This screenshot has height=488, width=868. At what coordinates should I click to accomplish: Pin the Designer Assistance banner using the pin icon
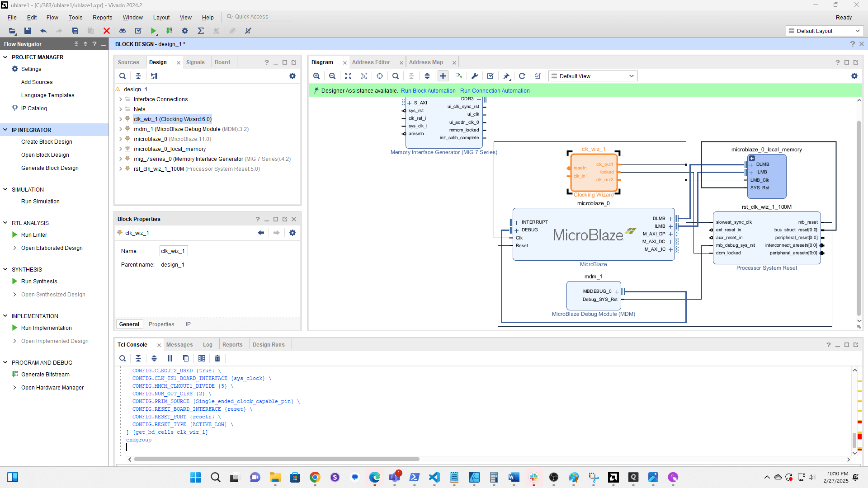pos(506,76)
